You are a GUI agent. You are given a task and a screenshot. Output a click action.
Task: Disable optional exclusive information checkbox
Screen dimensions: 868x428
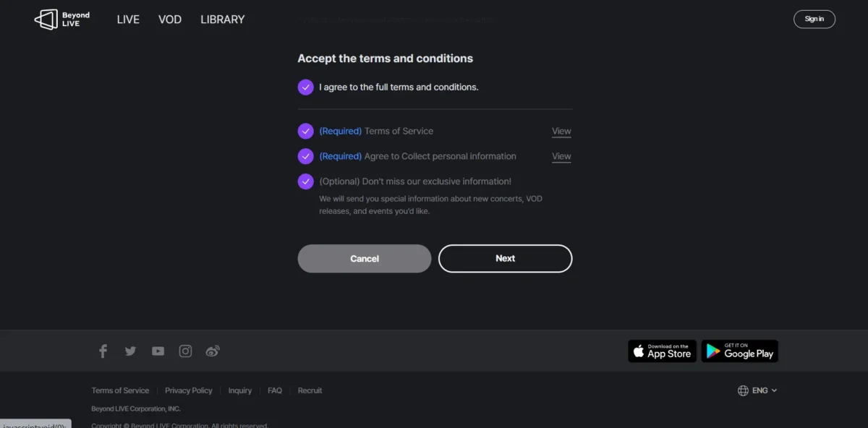[x=305, y=181]
